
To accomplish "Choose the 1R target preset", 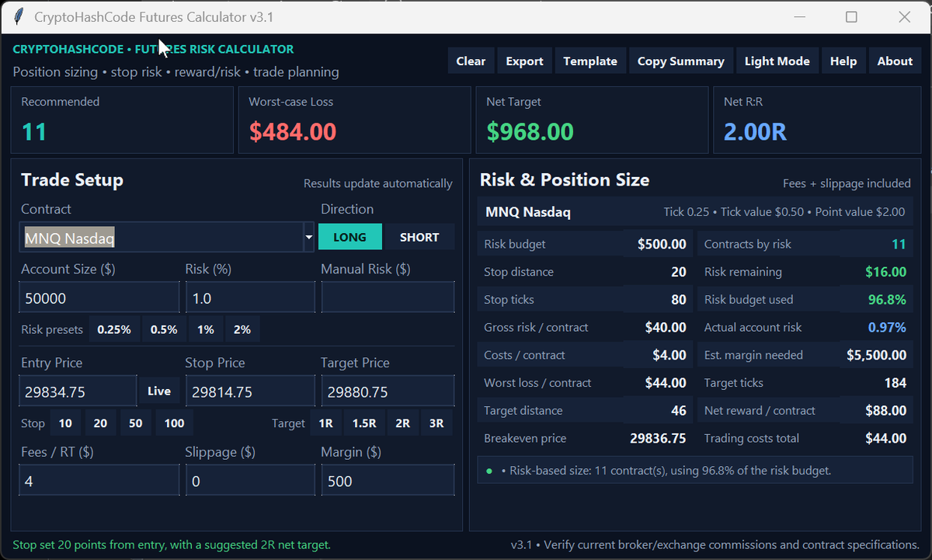I will 326,423.
